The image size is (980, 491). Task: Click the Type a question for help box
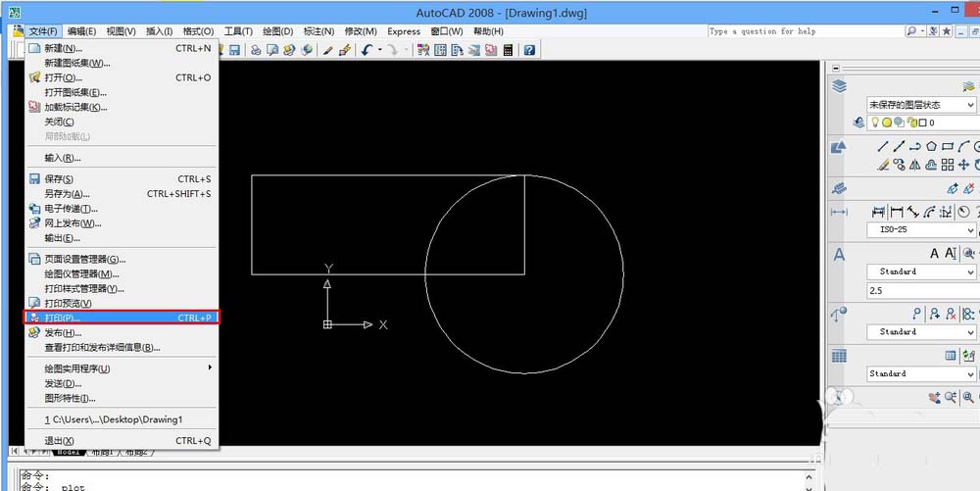coord(806,31)
